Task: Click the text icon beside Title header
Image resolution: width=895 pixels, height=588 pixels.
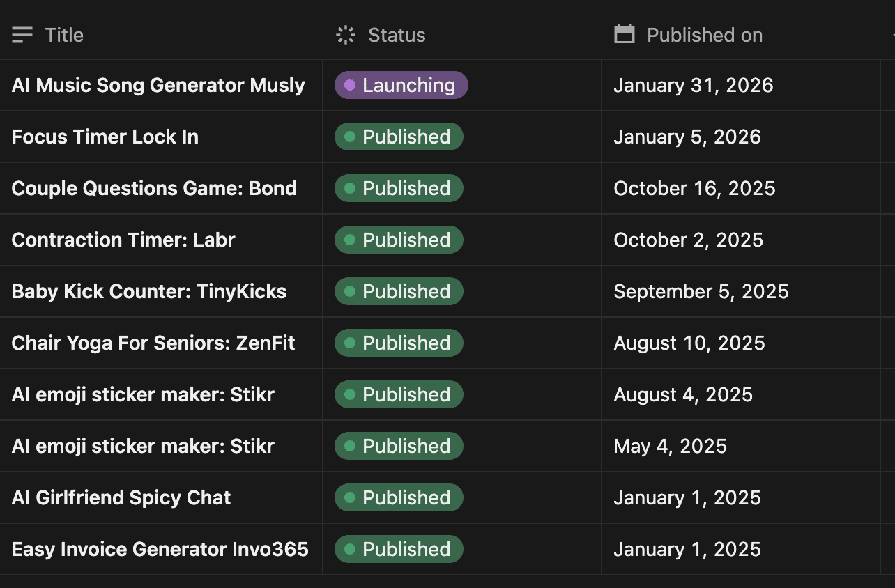Action: (22, 35)
